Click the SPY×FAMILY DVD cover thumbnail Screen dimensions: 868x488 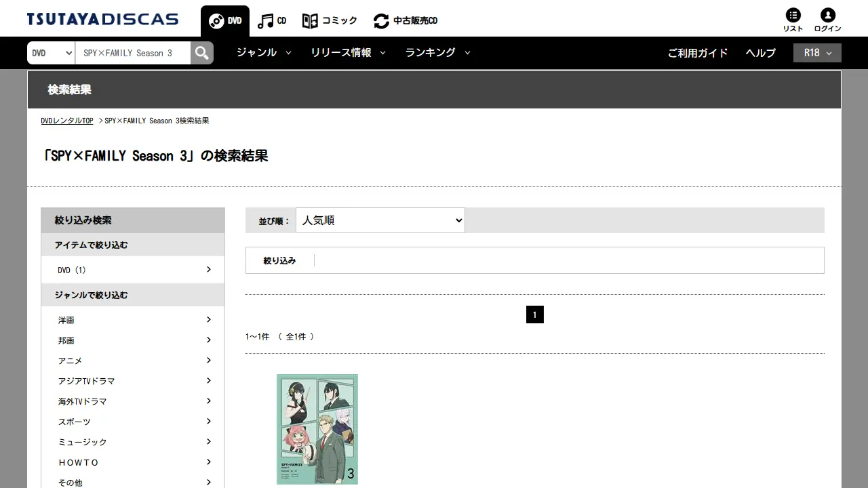(317, 429)
